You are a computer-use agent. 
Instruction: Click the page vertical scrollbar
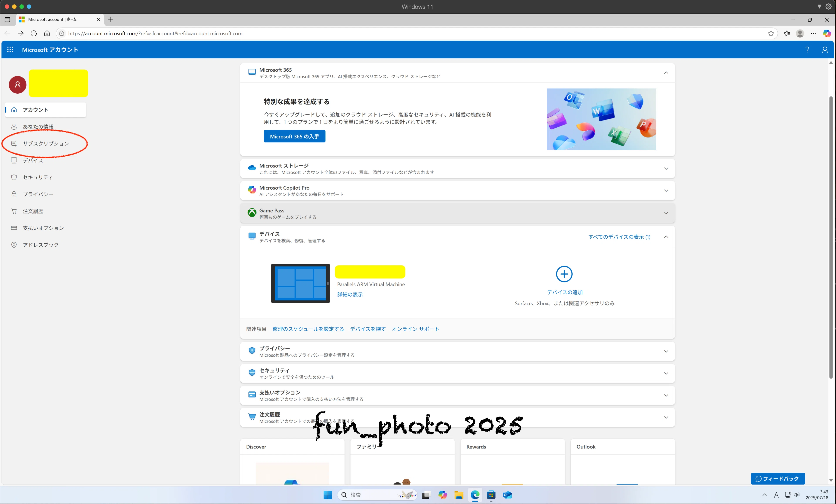coord(831,238)
